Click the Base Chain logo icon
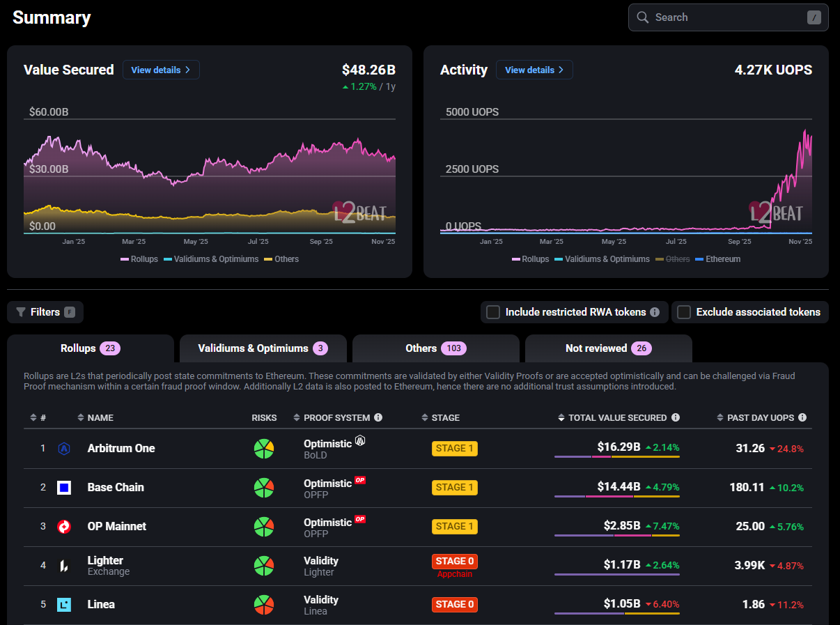This screenshot has height=625, width=840. coord(64,488)
